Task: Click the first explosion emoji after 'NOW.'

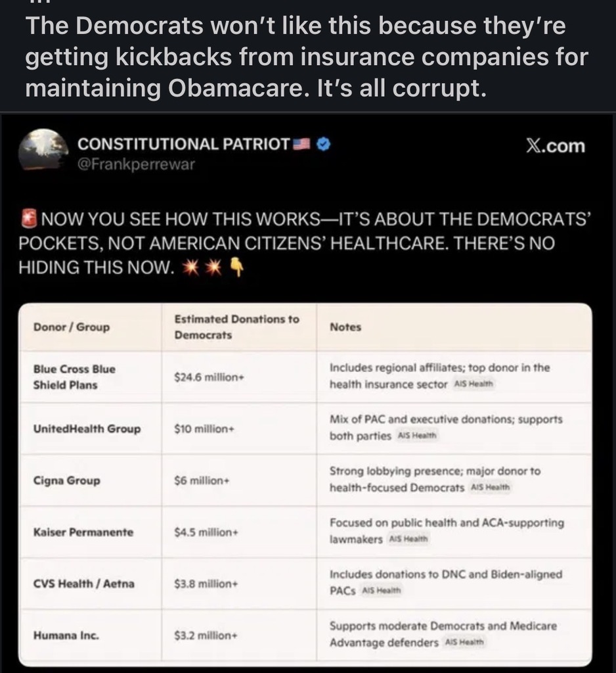Action: [192, 268]
